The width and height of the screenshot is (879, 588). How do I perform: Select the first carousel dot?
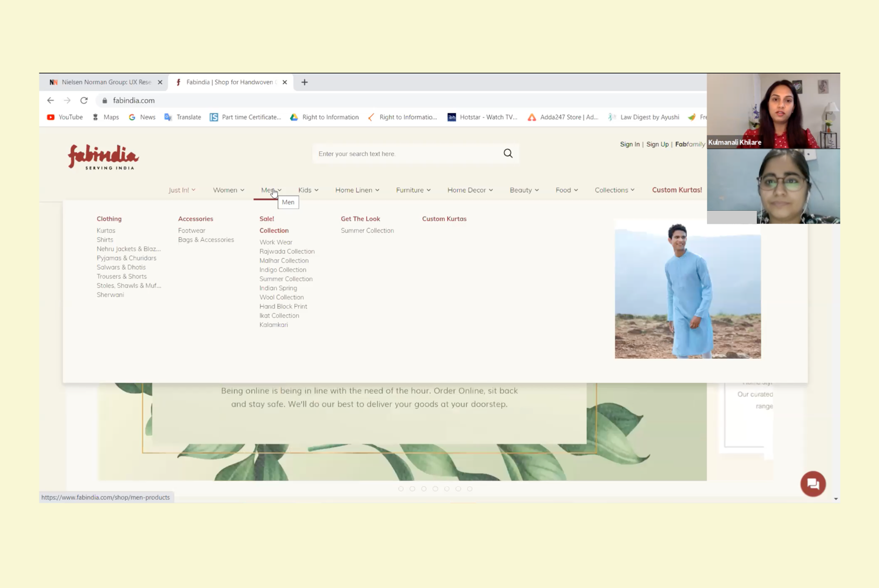pyautogui.click(x=401, y=489)
